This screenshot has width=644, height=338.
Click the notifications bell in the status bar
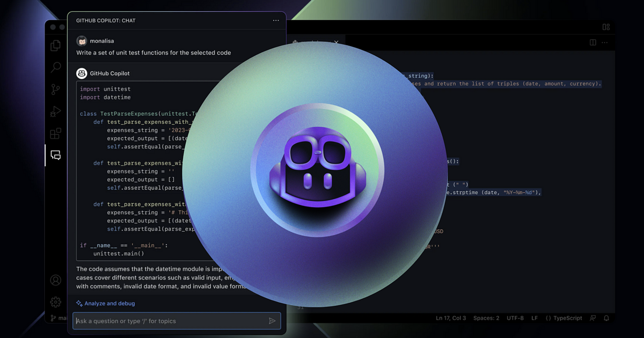click(x=606, y=318)
